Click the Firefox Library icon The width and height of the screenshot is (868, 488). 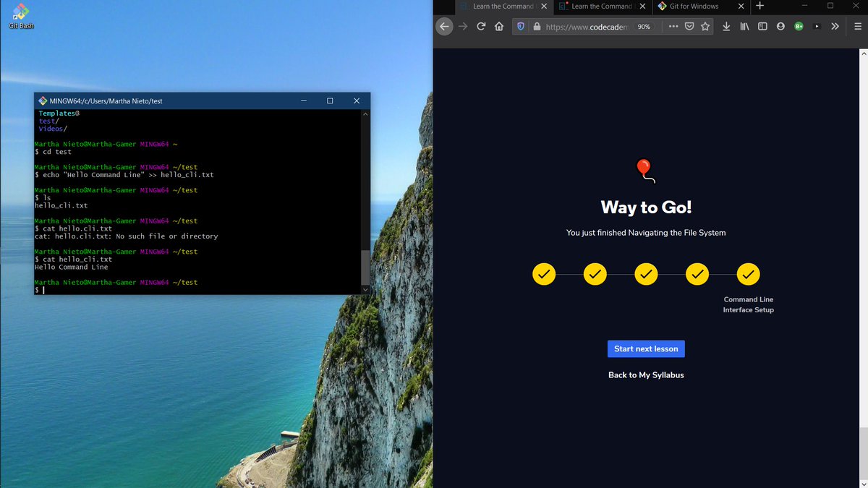pyautogui.click(x=745, y=26)
